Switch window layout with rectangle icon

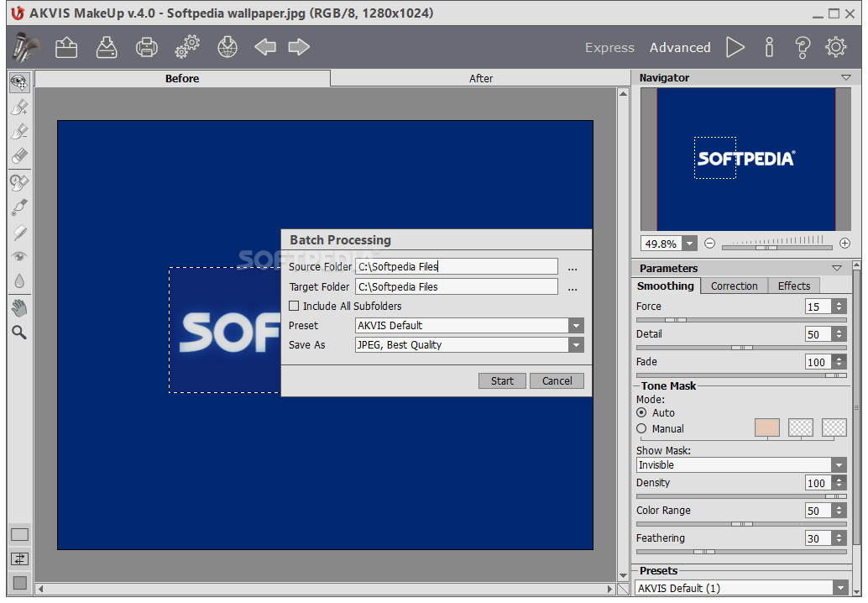(19, 535)
